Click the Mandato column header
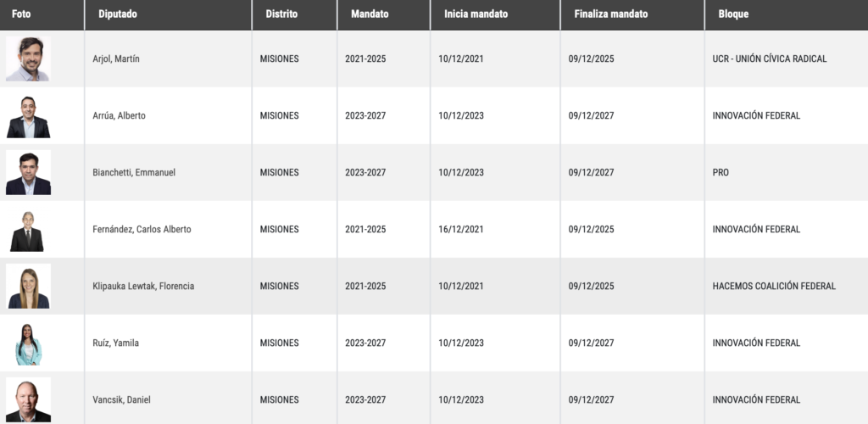This screenshot has height=424, width=868. click(370, 14)
